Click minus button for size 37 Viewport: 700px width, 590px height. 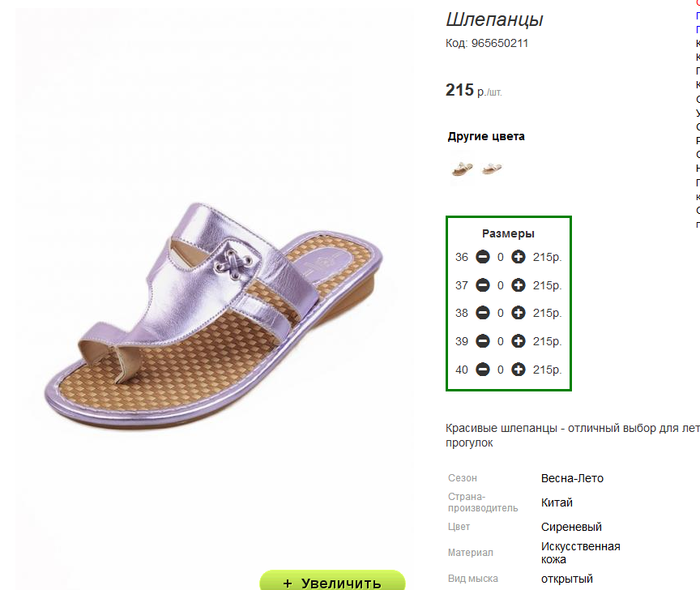[x=483, y=285]
